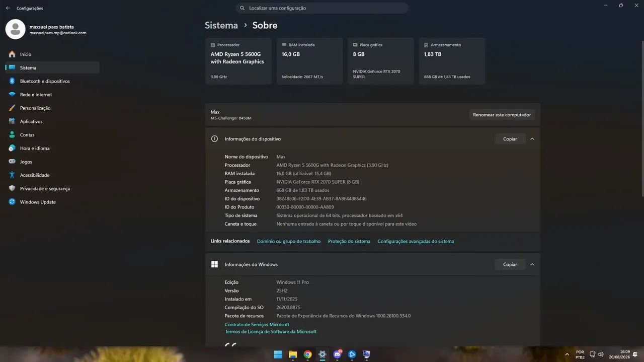Open the notification bell in system tray

pos(635,354)
